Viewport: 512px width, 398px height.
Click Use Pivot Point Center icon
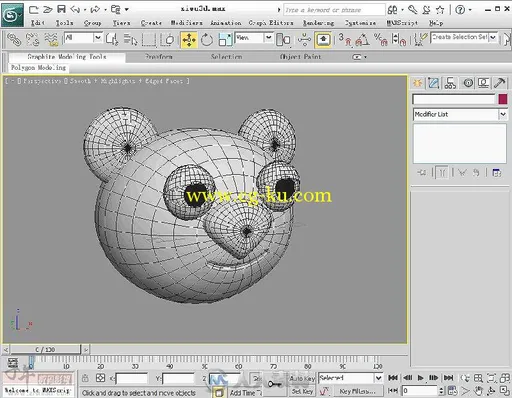click(283, 39)
